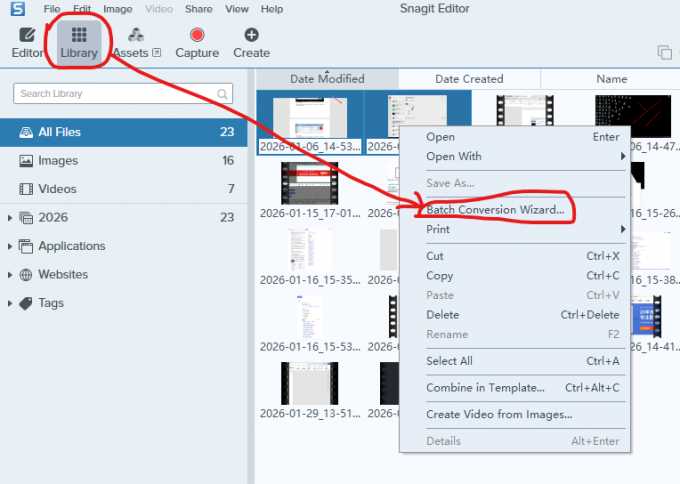
Task: Select the Tags row
Action: [124, 303]
